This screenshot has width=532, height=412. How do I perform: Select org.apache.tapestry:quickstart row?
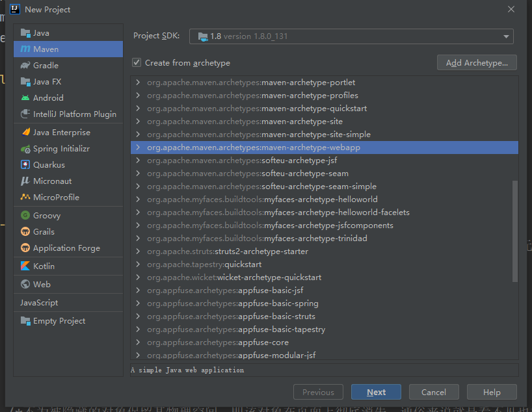325,264
